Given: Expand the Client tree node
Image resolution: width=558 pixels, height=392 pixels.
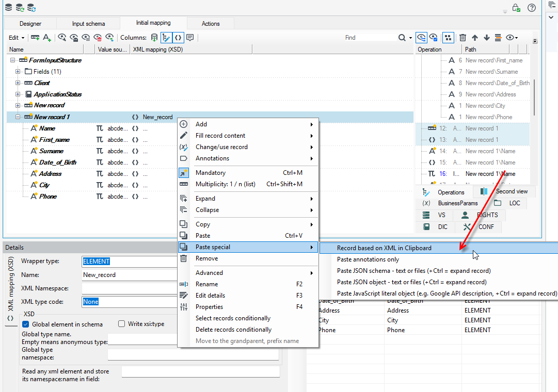Looking at the screenshot, I should pos(18,83).
